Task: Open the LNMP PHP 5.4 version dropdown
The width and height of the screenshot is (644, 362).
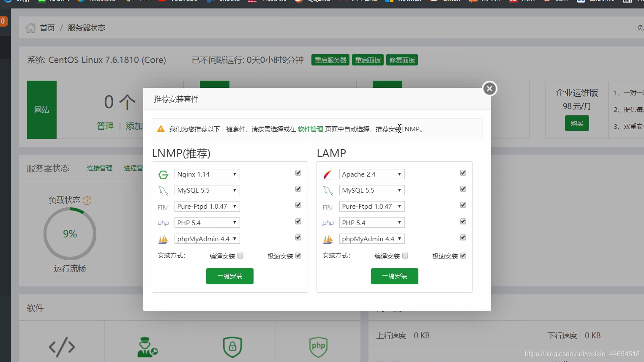Action: [207, 223]
